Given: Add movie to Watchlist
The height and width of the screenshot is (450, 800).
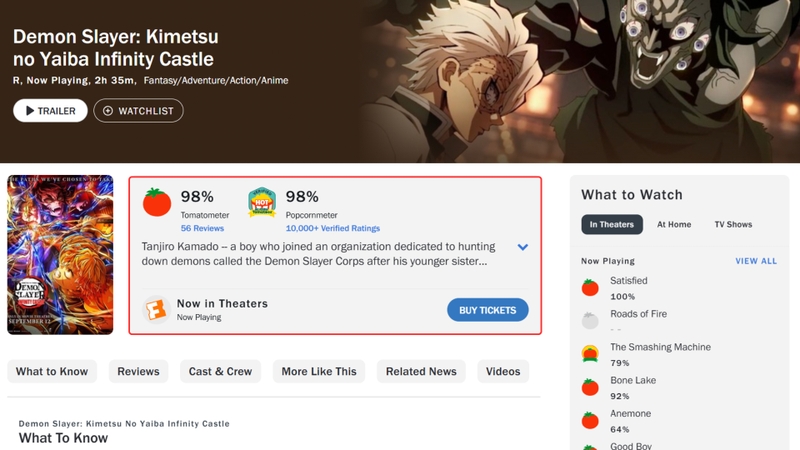Looking at the screenshot, I should coord(138,111).
